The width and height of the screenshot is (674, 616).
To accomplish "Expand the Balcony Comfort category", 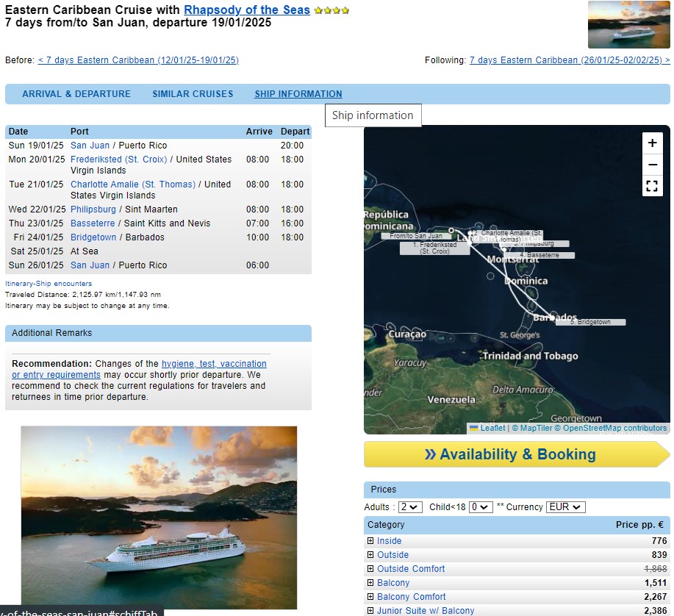I will point(370,597).
